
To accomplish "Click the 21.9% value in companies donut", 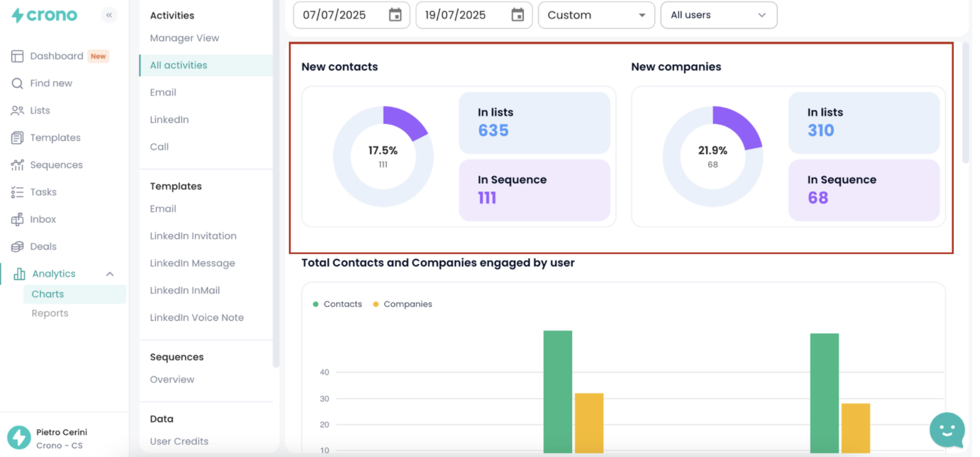I will tap(713, 151).
